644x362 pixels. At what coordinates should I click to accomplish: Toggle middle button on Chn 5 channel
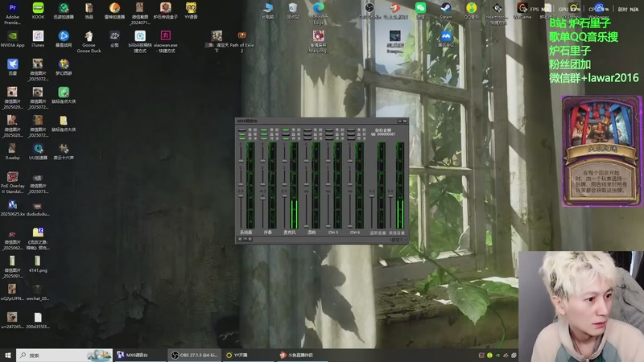pos(329,134)
